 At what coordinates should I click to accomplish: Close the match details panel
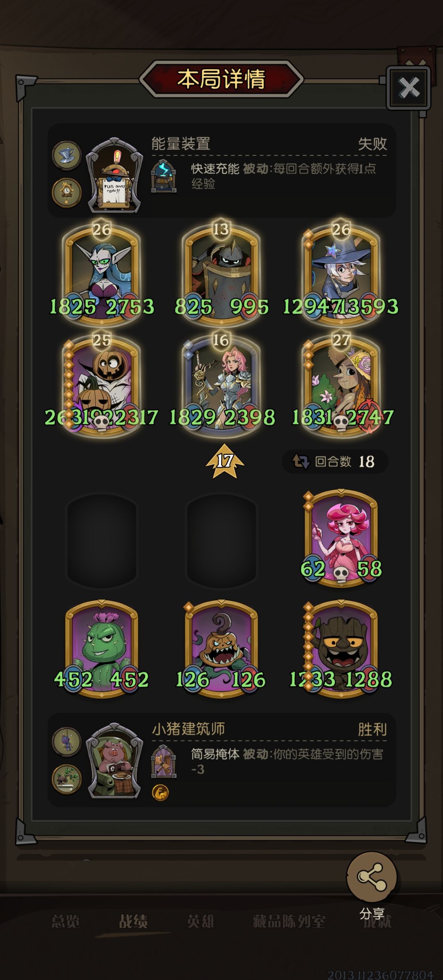409,87
